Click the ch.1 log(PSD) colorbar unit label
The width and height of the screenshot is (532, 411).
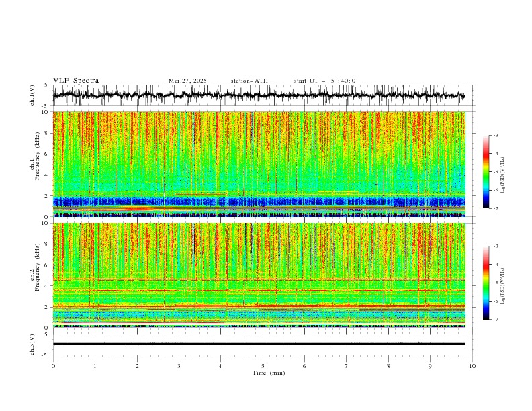tap(502, 175)
